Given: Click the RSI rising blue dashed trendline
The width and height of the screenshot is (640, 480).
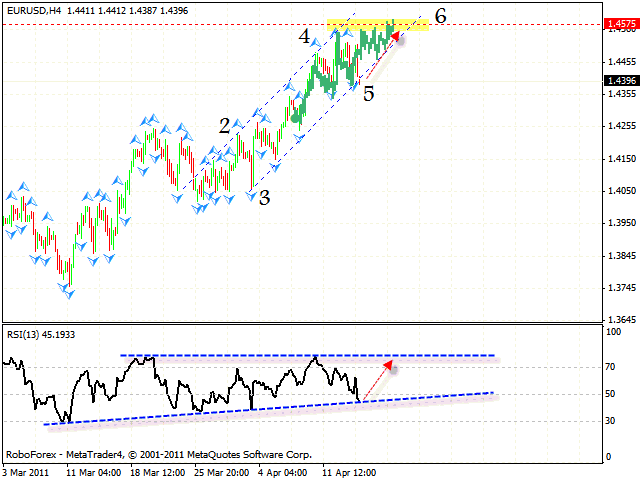Looking at the screenshot, I should pos(250,409).
